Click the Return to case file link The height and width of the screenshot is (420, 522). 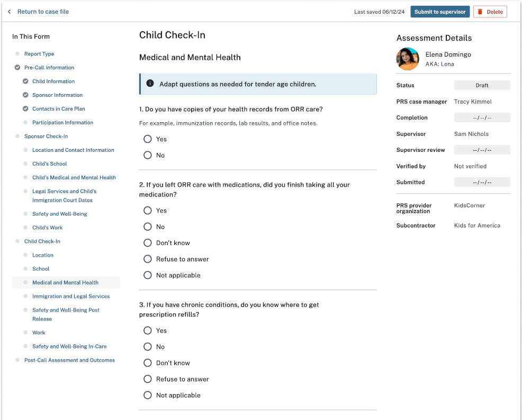[x=43, y=12]
